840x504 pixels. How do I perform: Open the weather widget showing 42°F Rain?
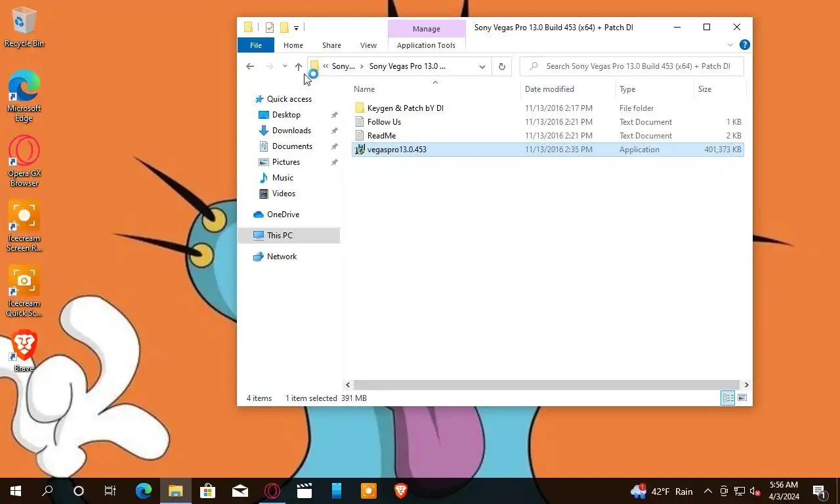click(x=661, y=491)
